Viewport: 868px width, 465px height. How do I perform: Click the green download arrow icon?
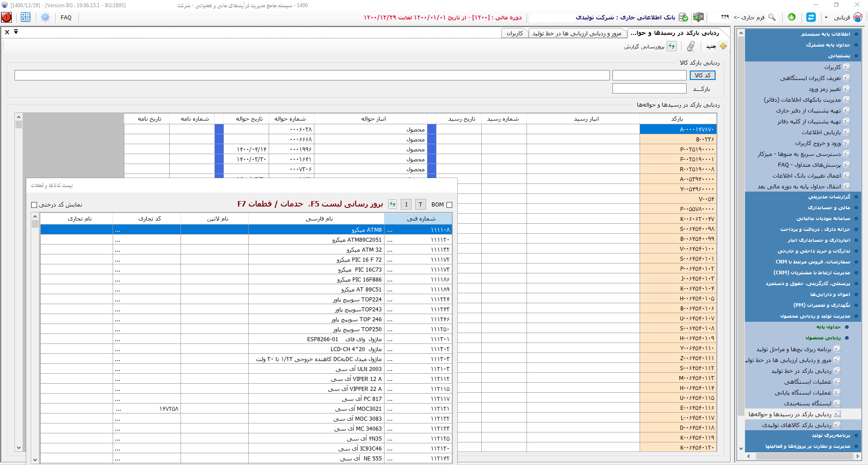[792, 17]
